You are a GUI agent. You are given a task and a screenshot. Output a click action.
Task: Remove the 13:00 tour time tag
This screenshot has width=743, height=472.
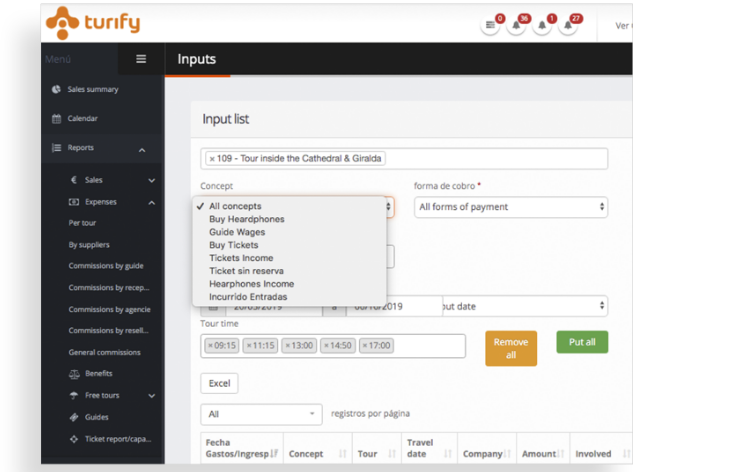(x=287, y=345)
